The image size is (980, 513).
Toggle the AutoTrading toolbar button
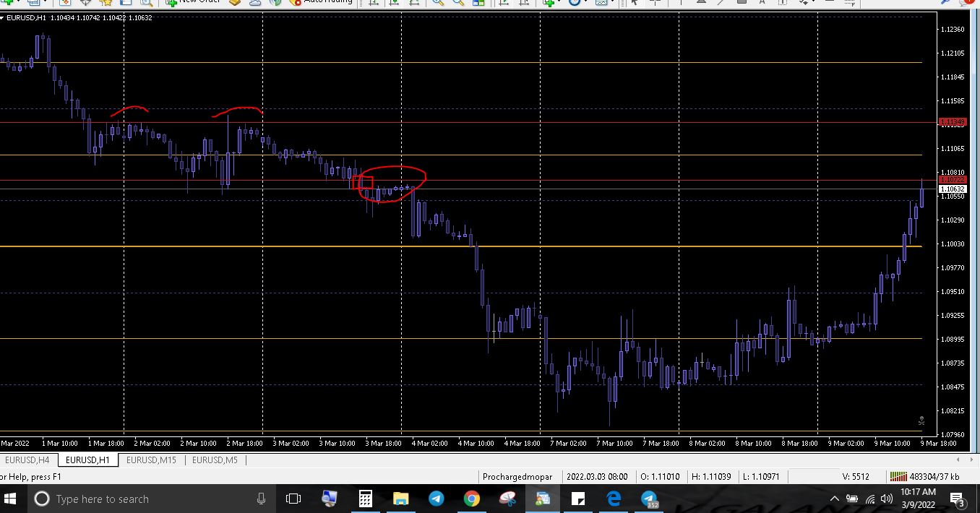point(321,2)
